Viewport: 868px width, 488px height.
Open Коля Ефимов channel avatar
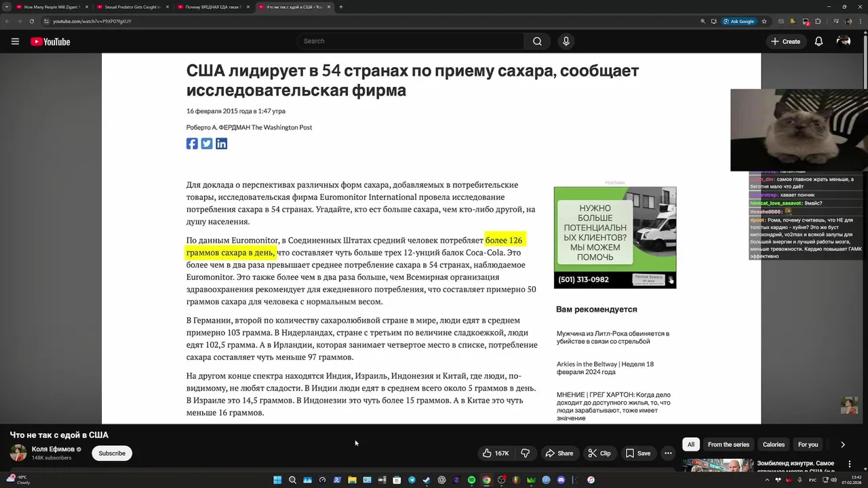pos(18,453)
